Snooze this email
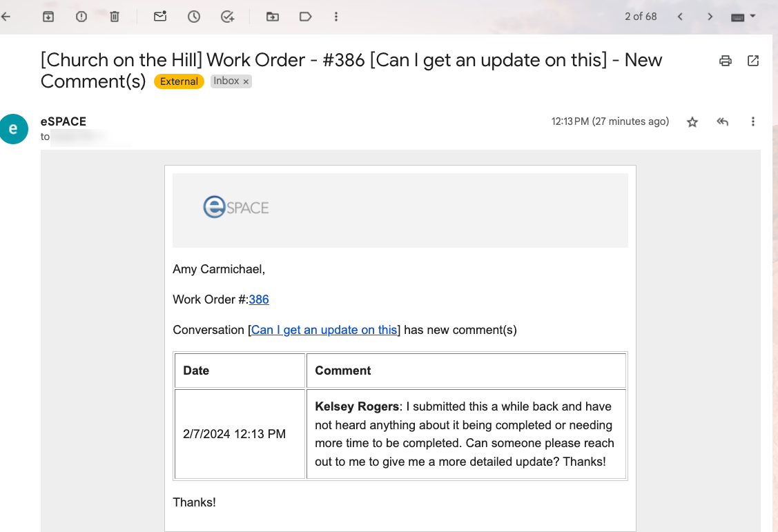 (194, 17)
